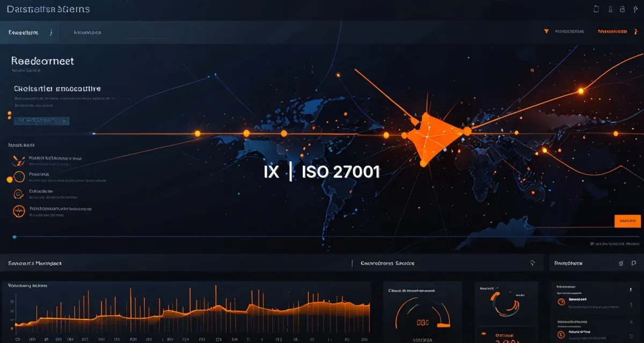Open the phone-shaped icon in top-right header
Screen dimensions: 644x343
pos(596,9)
